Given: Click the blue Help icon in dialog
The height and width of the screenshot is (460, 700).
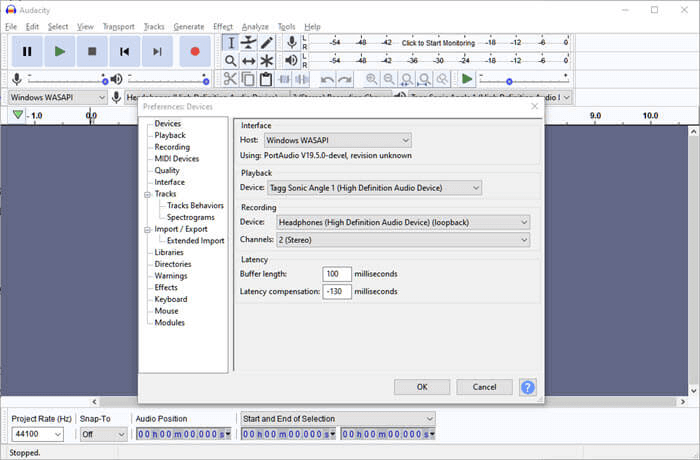Looking at the screenshot, I should (527, 387).
